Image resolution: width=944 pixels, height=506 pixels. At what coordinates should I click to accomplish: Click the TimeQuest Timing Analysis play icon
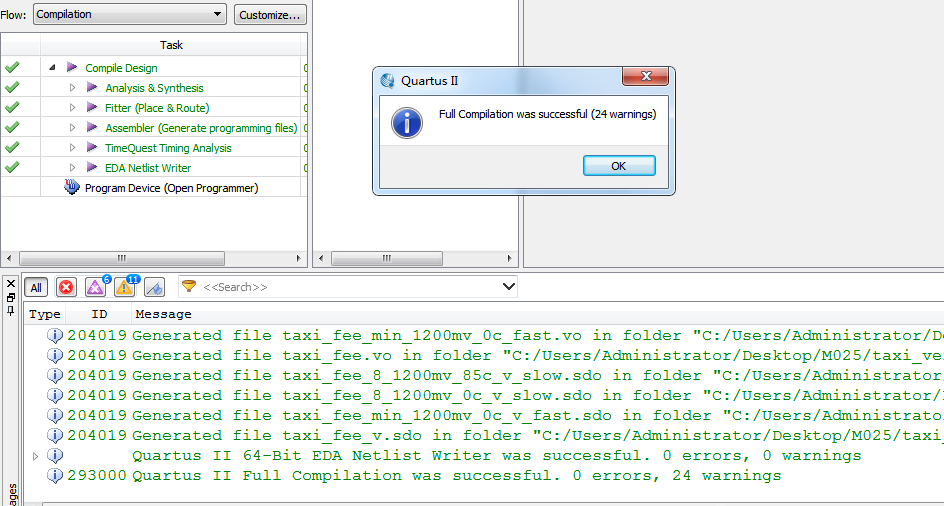[92, 147]
